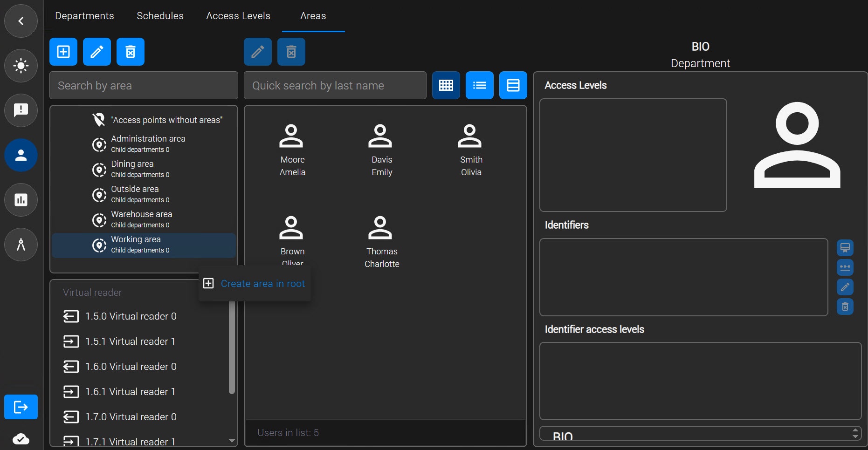Click the blue edit area pencil icon
This screenshot has width=868, height=450.
97,52
